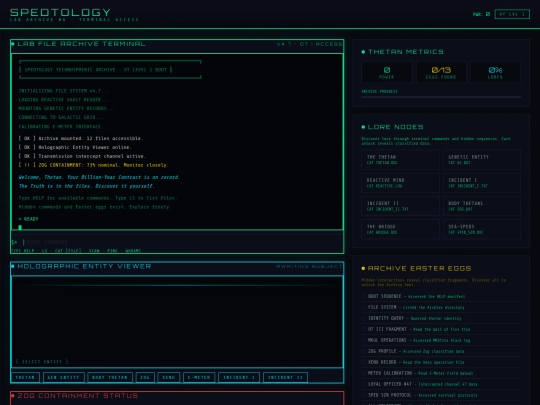Select the THETAN entity button
Viewport: 540px width, 405px height.
coord(25,377)
